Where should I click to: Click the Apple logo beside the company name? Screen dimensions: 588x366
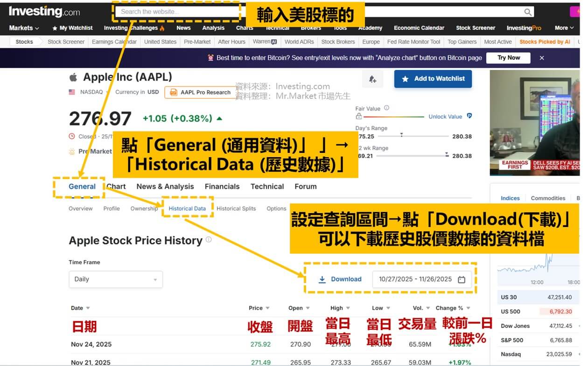pyautogui.click(x=73, y=76)
